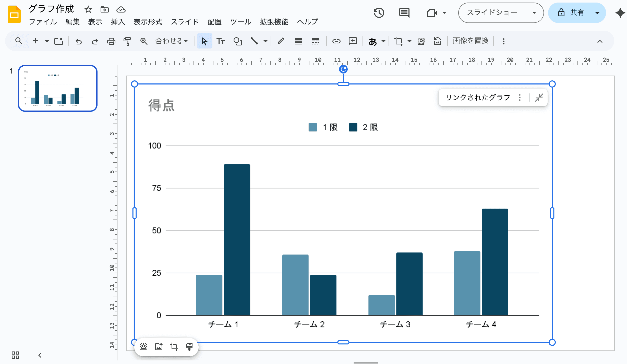The height and width of the screenshot is (364, 627).
Task: Open the 挿入 menu
Action: tap(118, 22)
